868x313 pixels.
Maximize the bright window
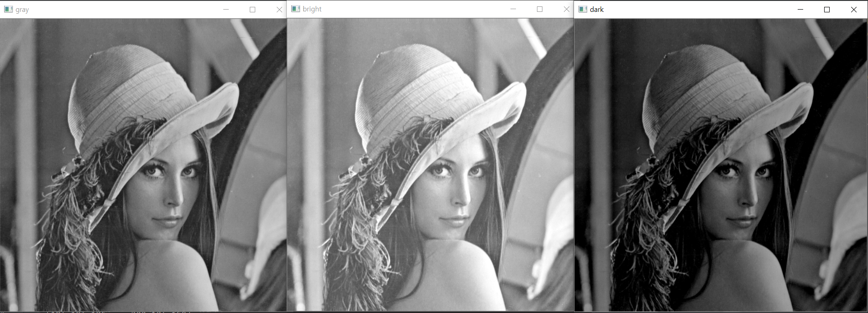540,9
